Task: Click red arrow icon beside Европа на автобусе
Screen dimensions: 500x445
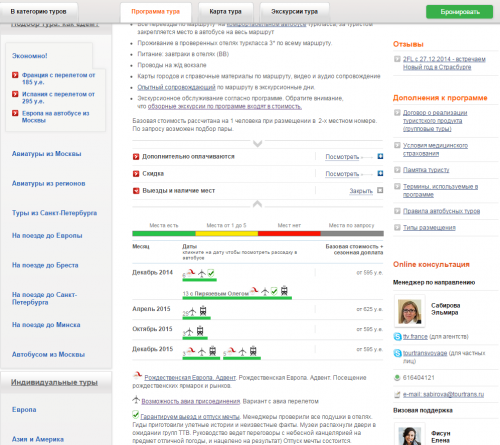Action: click(x=15, y=113)
